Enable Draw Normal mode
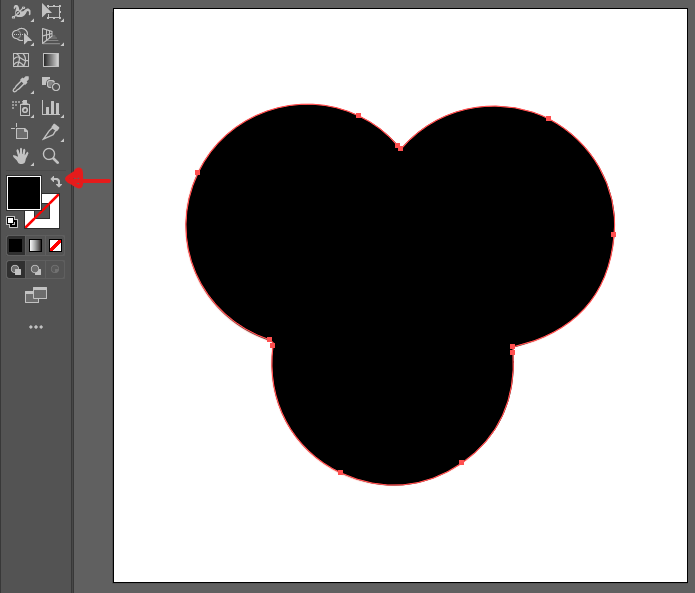The height and width of the screenshot is (593, 695). click(16, 269)
